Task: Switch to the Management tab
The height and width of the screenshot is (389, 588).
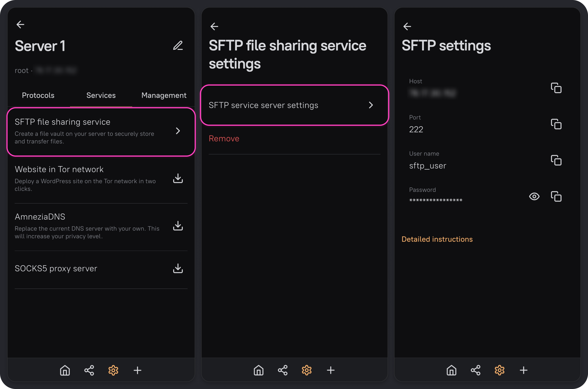Action: coord(164,95)
